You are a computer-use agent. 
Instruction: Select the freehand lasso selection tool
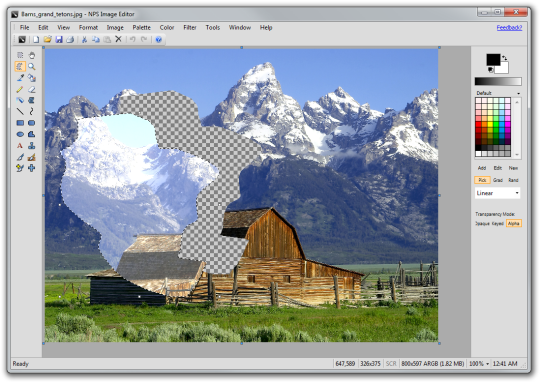coord(20,66)
